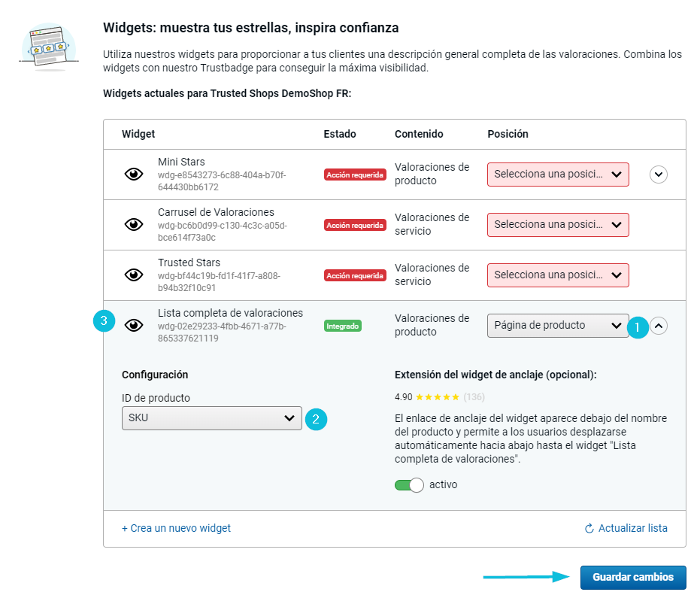700x601 pixels.
Task: Open position dropdown for Mini Stars
Action: coord(558,175)
